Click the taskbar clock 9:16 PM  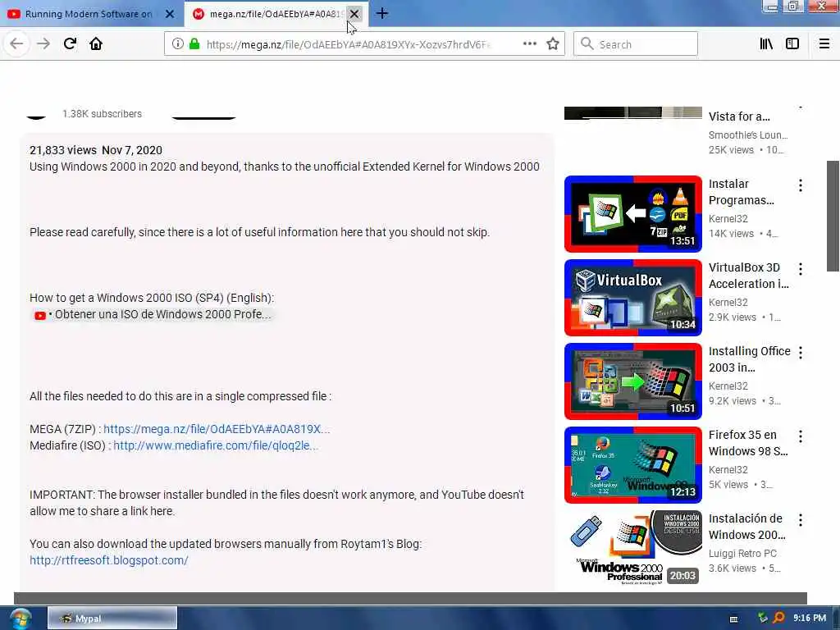click(809, 619)
